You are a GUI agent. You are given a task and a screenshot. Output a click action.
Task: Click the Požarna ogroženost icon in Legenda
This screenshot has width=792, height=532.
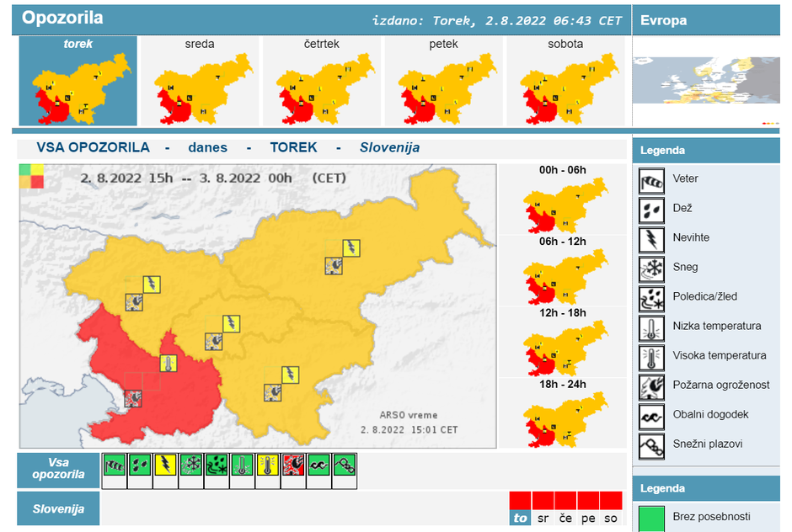tap(651, 386)
